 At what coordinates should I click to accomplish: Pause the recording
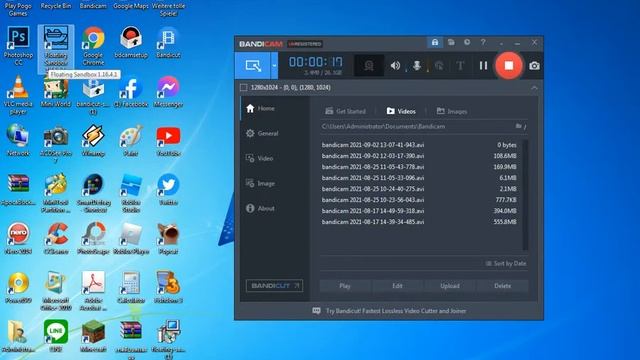(x=483, y=65)
